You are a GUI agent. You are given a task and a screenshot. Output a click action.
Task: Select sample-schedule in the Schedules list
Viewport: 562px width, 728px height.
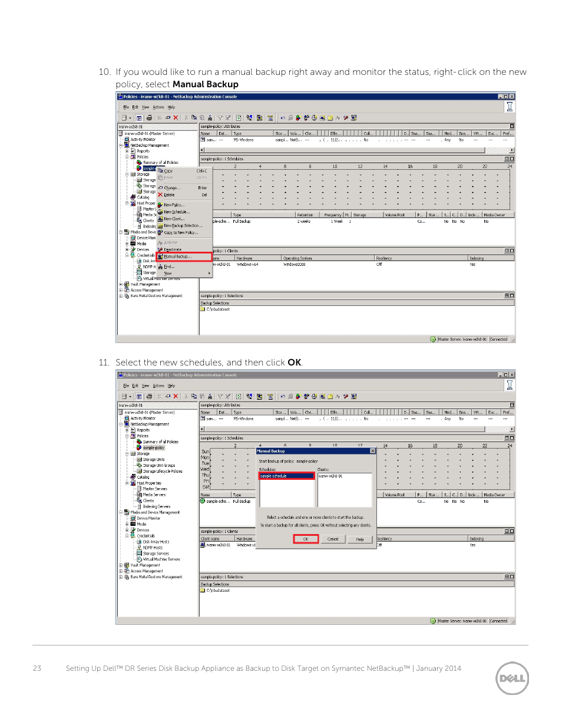pos(286,476)
